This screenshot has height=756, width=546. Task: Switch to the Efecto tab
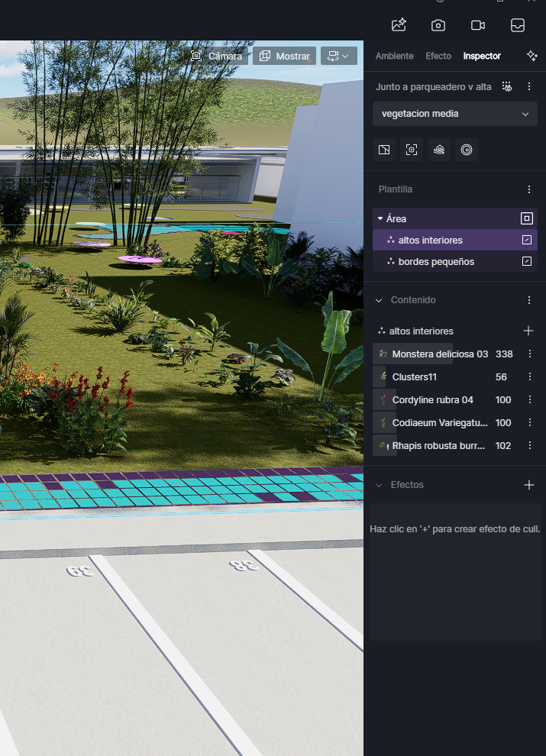pyautogui.click(x=438, y=56)
